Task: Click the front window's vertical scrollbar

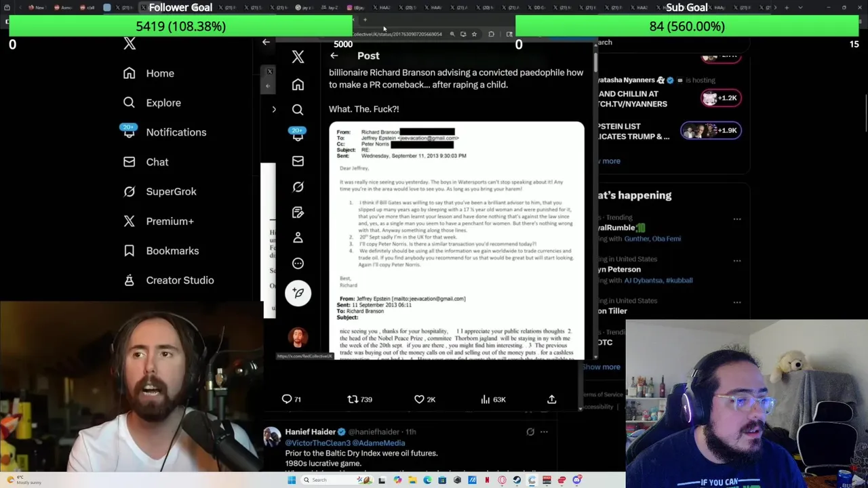Action: coord(596,62)
